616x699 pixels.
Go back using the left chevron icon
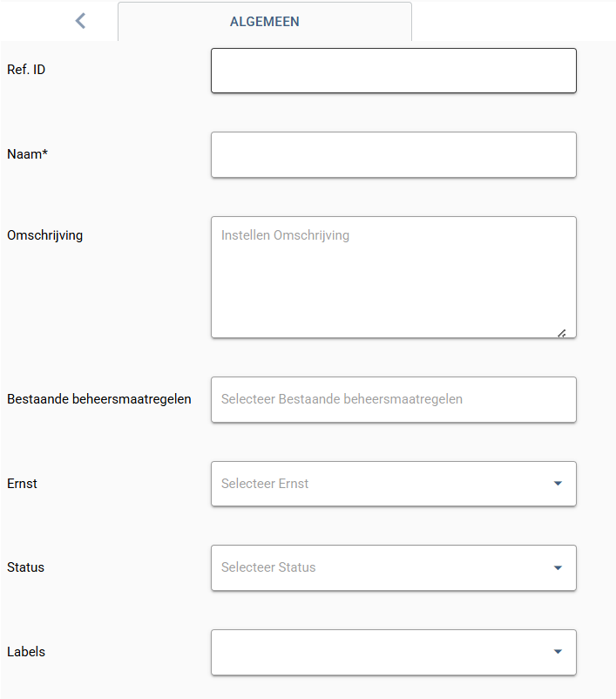81,21
